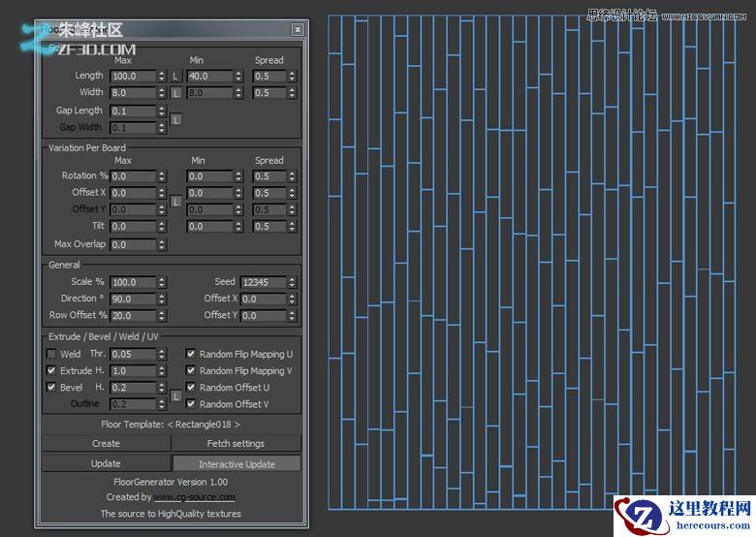Viewport: 756px width, 537px height.
Task: Click the Scale % spinner arrows
Action: (x=162, y=282)
